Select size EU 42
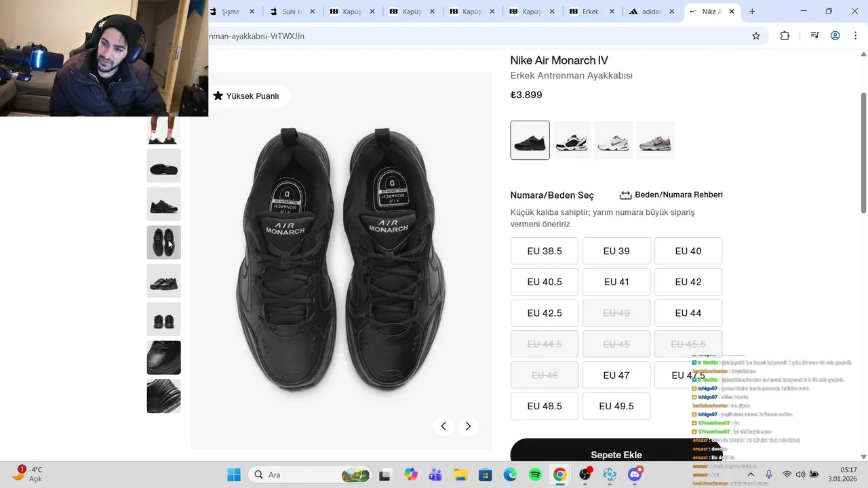868x488 pixels. (688, 282)
